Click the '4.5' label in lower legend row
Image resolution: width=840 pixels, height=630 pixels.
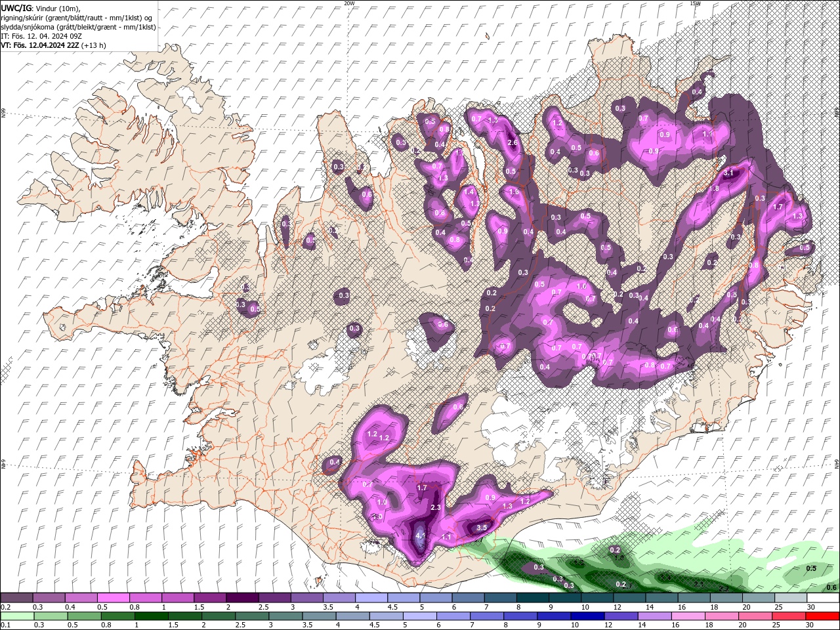[375, 625]
